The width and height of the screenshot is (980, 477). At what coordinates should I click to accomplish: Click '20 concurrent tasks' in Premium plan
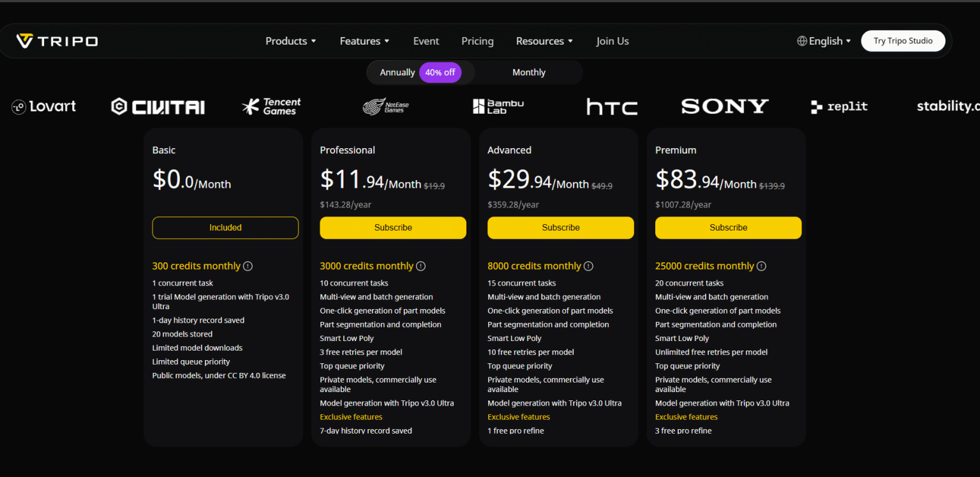coord(690,283)
